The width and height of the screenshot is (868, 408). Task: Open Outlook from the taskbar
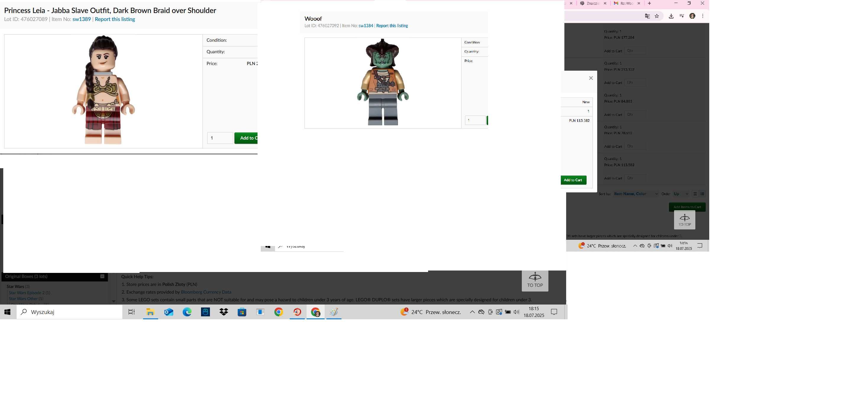pyautogui.click(x=169, y=312)
